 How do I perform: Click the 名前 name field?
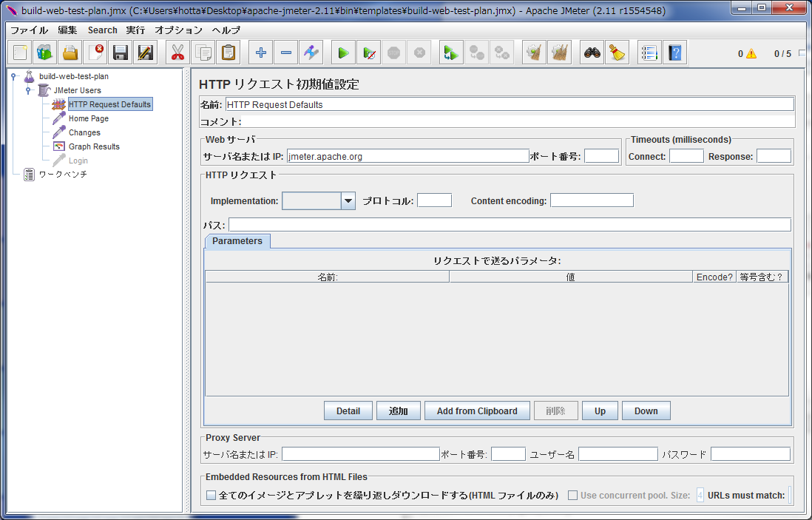(510, 104)
